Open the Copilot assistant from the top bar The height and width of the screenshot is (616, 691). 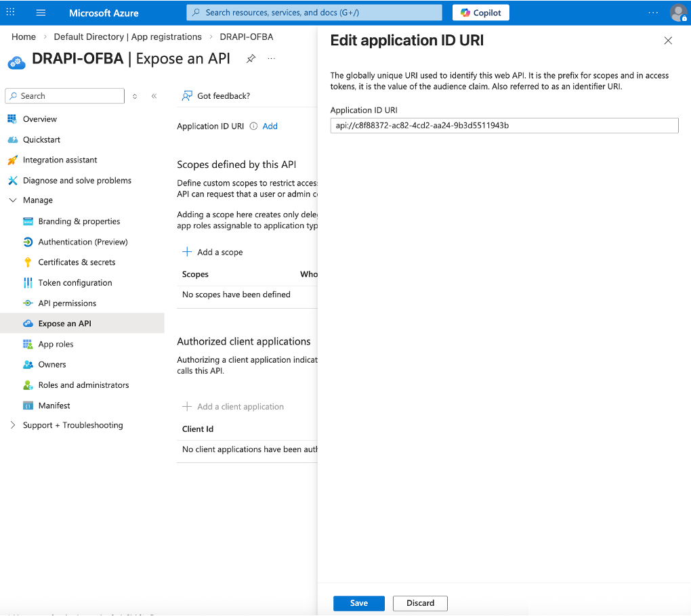click(x=480, y=12)
